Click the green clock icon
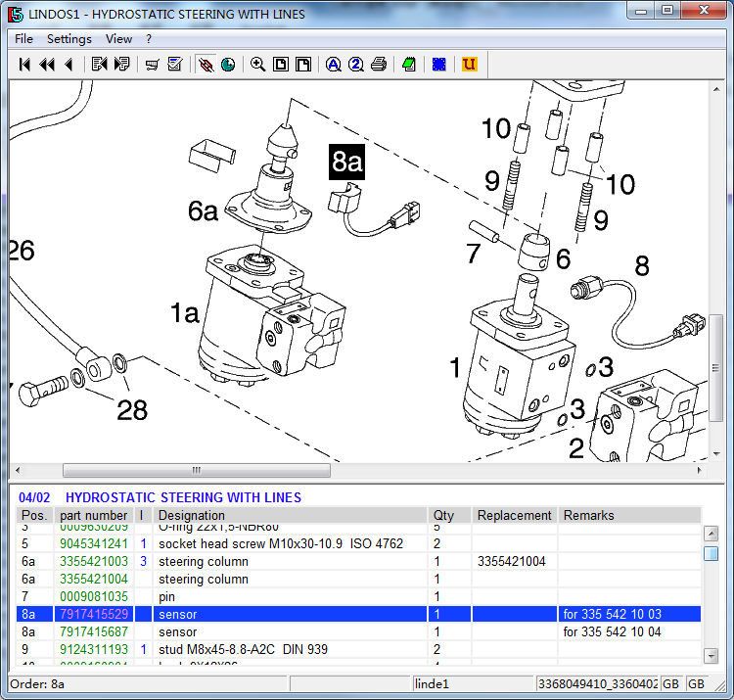Viewport: 734px width, 700px height. coord(228,65)
